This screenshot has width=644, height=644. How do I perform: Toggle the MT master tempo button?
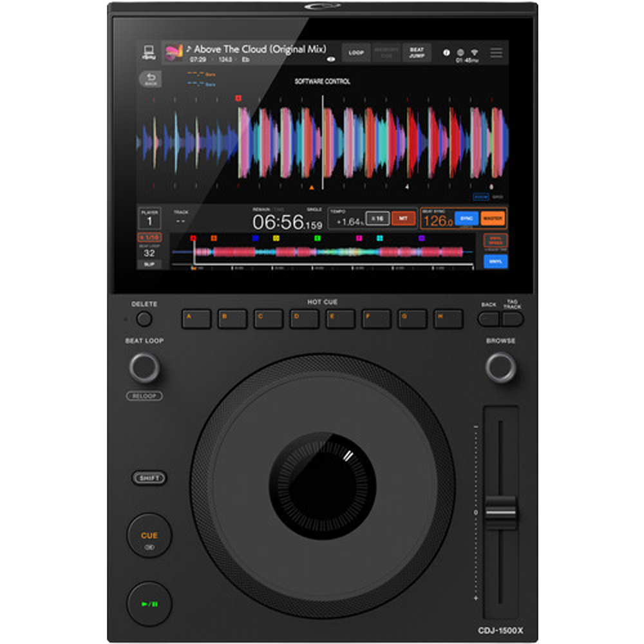tap(403, 218)
